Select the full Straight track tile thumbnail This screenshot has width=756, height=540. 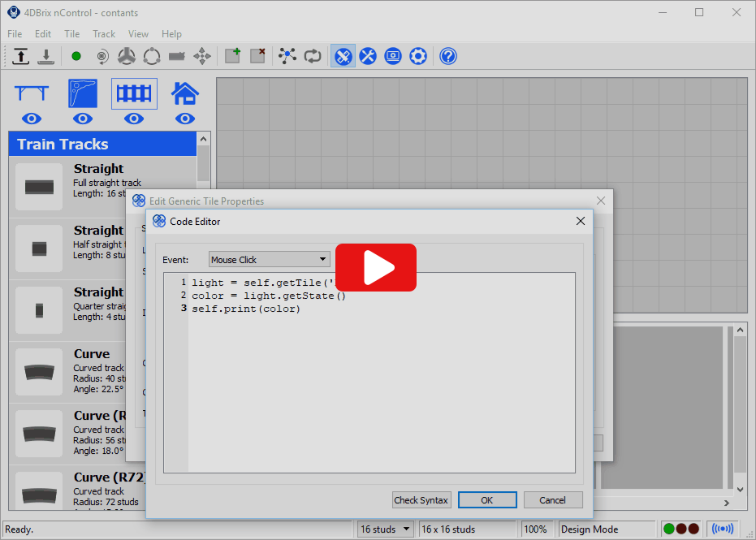(39, 187)
